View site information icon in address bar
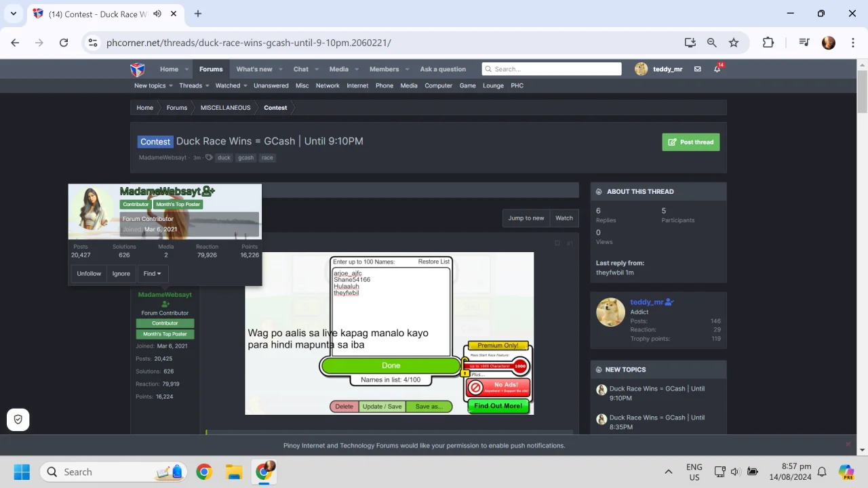This screenshot has width=868, height=488. pos(93,43)
